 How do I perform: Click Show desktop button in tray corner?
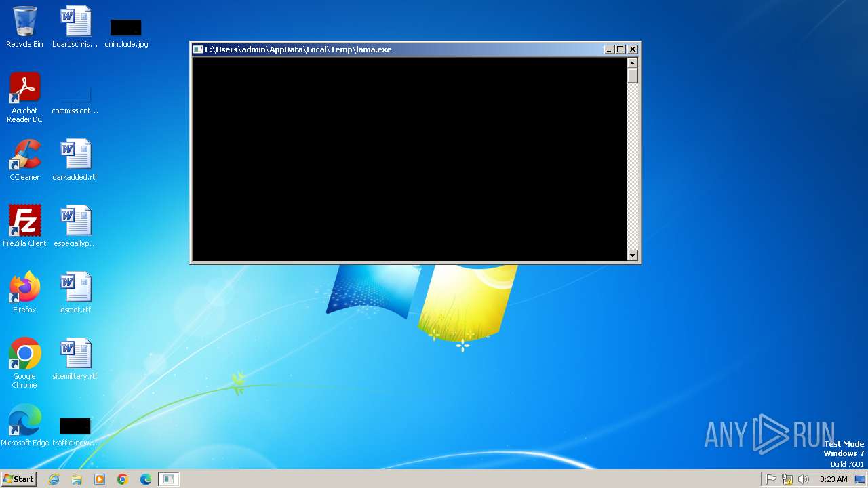861,479
